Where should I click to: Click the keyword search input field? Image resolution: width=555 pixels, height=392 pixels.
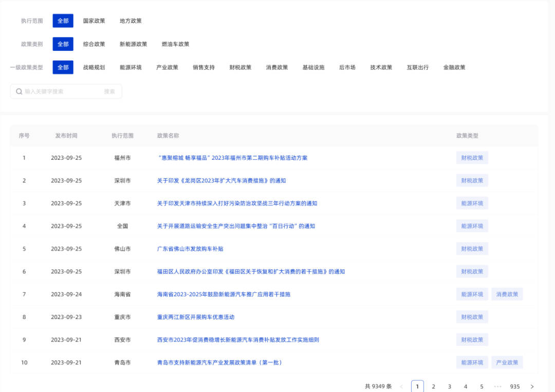[62, 91]
